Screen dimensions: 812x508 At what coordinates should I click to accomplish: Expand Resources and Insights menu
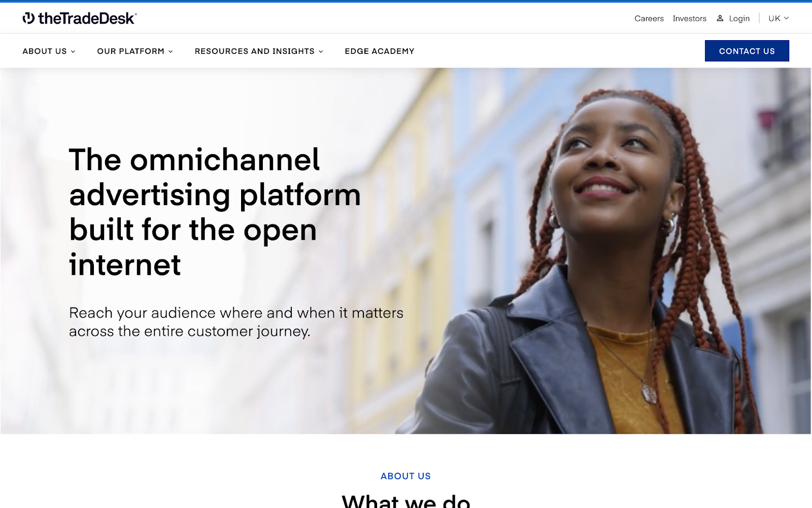click(259, 51)
